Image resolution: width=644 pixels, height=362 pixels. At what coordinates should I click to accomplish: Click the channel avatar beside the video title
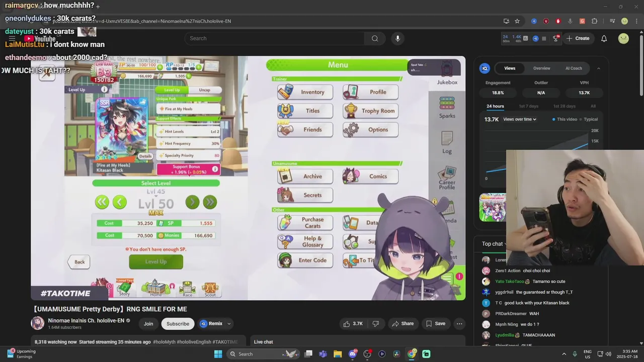click(x=37, y=323)
